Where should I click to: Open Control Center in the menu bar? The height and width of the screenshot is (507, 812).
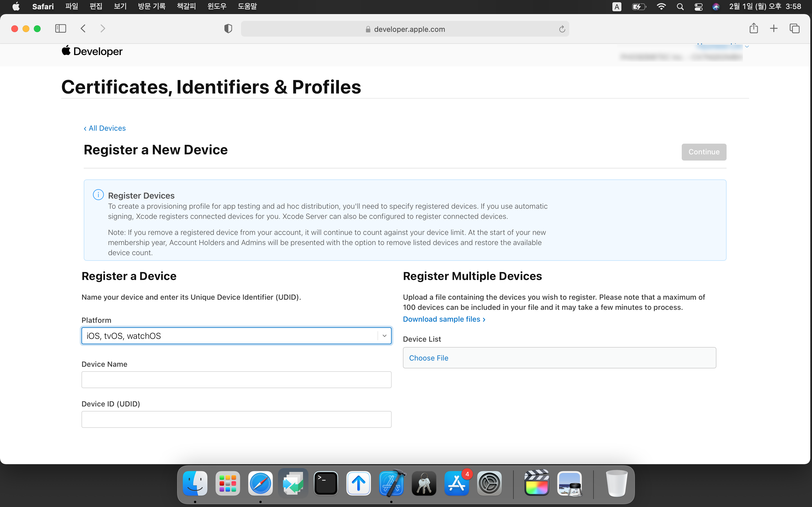(698, 7)
